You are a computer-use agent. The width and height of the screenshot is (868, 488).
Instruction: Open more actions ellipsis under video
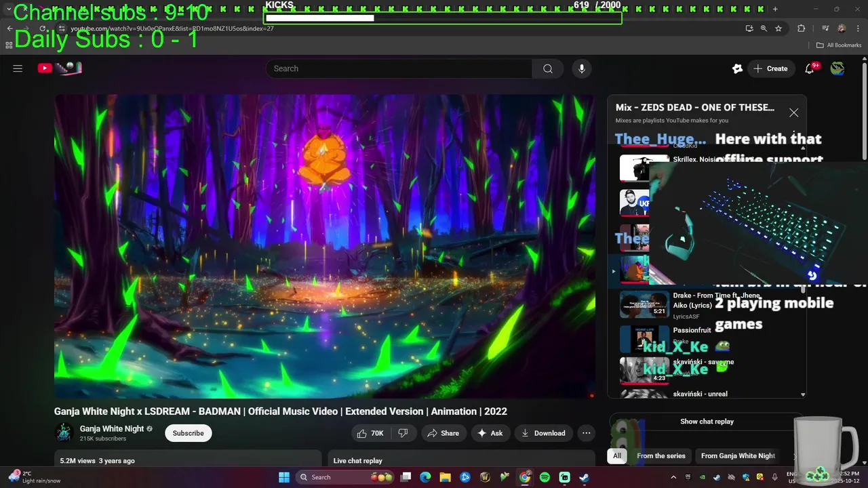587,433
